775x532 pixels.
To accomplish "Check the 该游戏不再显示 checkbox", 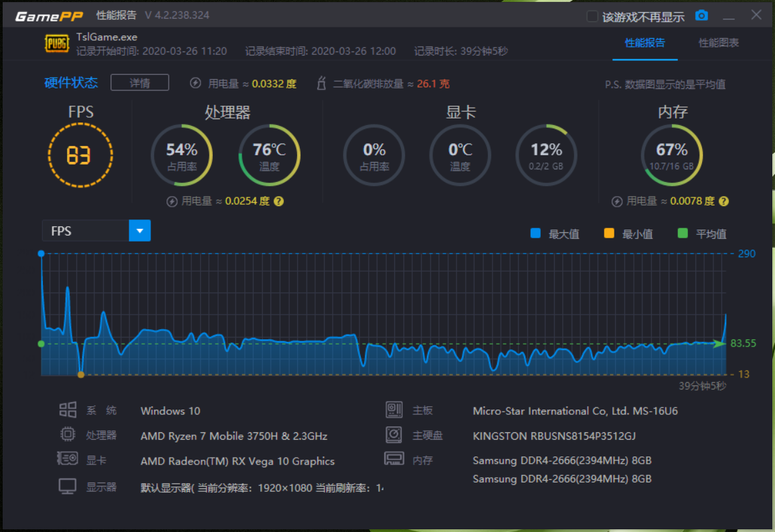I will click(x=592, y=17).
